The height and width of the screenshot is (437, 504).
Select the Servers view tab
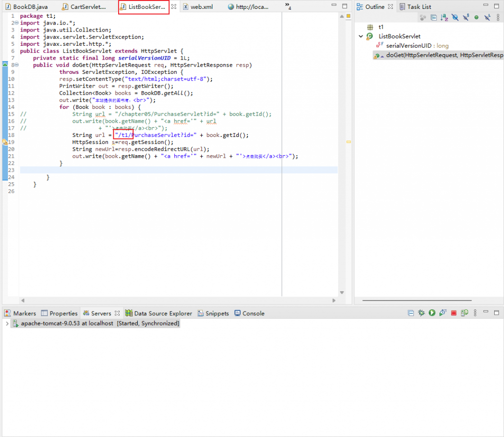tap(97, 313)
